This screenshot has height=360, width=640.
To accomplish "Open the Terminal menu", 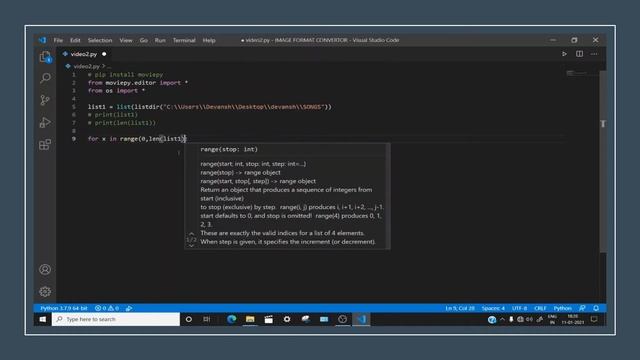I will coord(184,40).
